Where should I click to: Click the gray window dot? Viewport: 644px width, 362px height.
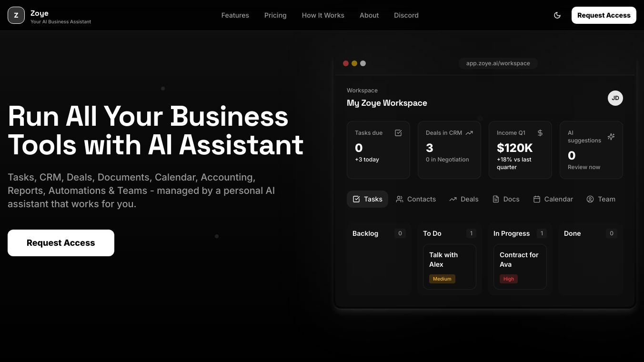pos(363,63)
